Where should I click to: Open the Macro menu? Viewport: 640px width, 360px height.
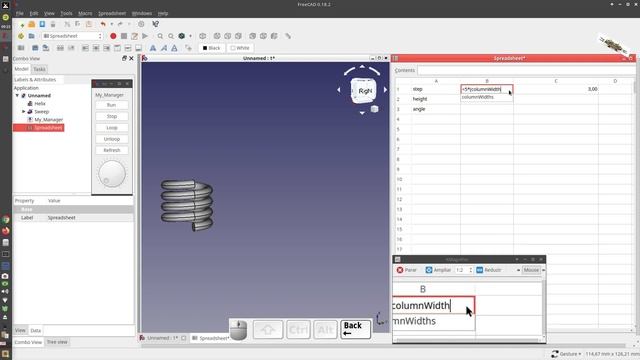pyautogui.click(x=85, y=13)
